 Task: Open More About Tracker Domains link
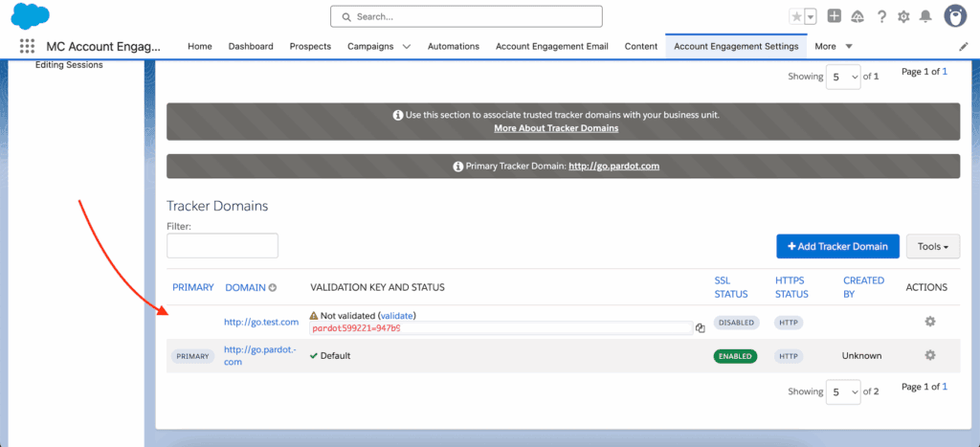[556, 128]
